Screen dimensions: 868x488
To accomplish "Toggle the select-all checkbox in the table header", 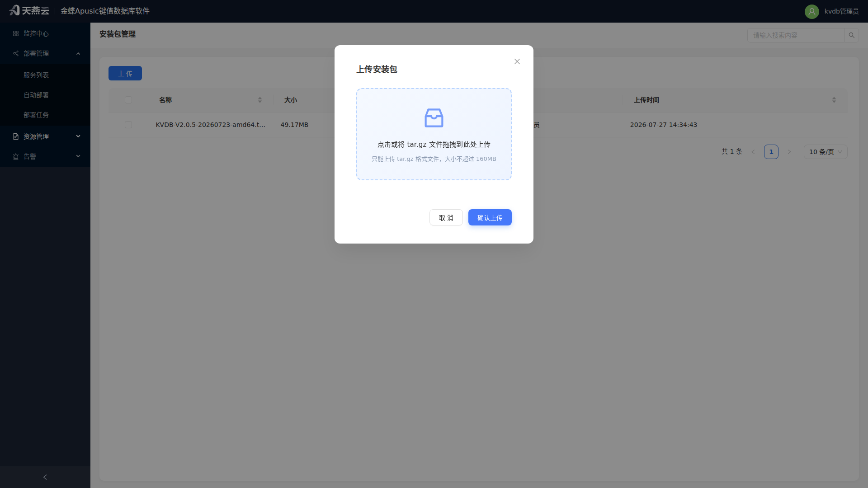I will (x=128, y=100).
